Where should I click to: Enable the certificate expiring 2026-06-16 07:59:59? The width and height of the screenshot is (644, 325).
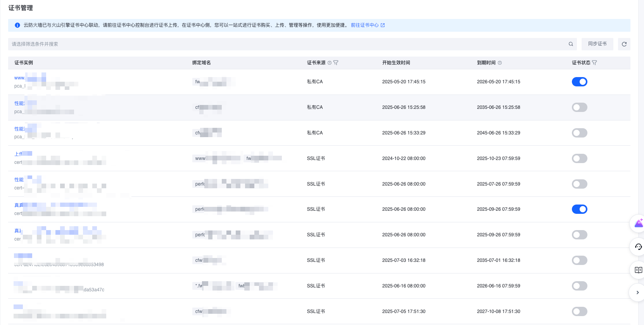[580, 286]
